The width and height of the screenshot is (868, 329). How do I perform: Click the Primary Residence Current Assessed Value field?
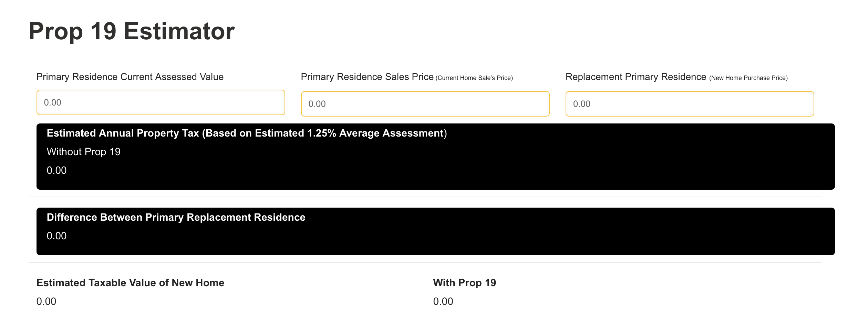161,102
